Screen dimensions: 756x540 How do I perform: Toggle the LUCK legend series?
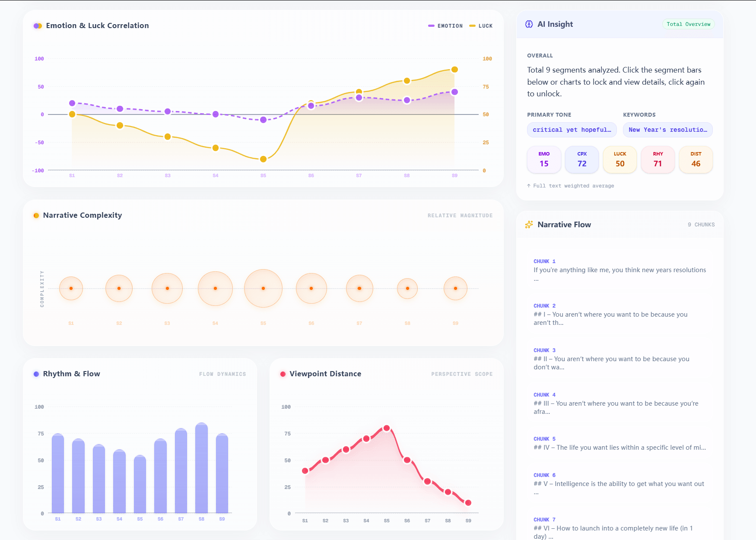click(481, 26)
